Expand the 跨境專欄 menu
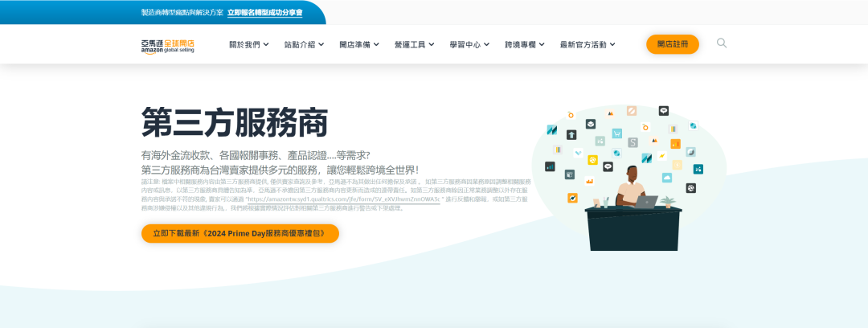868x328 pixels. [x=525, y=44]
